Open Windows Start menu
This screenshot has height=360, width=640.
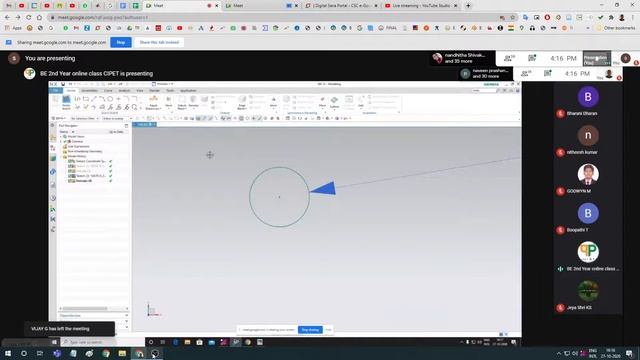8,353
